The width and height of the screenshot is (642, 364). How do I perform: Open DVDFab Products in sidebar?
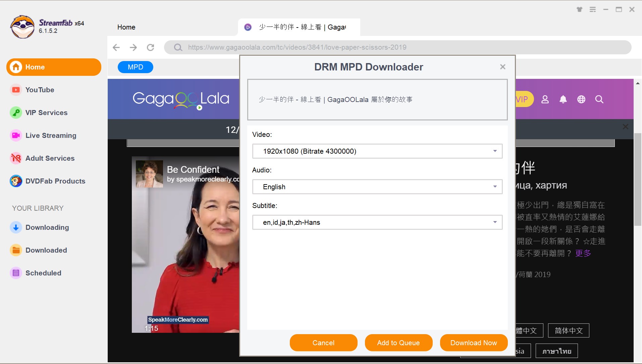pos(55,181)
